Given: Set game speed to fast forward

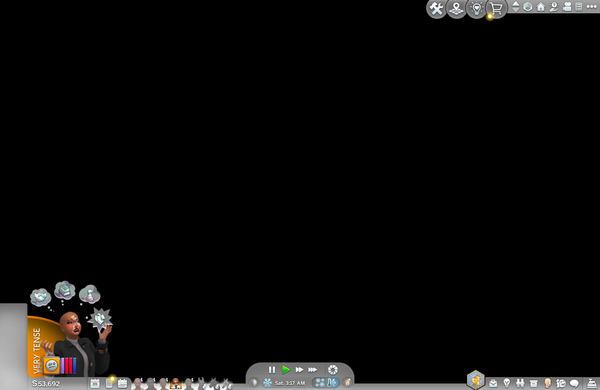Looking at the screenshot, I should 299,370.
